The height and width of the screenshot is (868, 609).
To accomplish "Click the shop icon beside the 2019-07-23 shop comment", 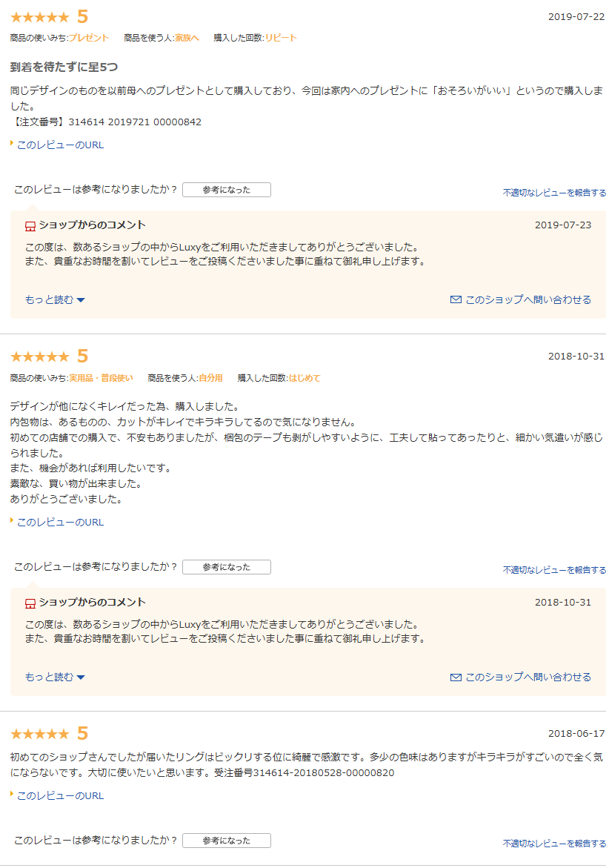I will pos(30,226).
